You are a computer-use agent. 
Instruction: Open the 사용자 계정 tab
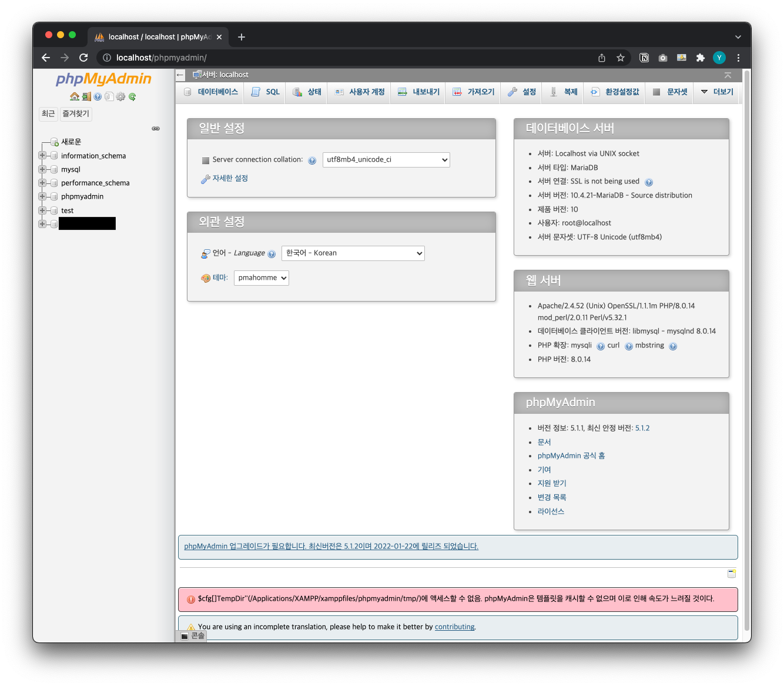click(x=360, y=92)
